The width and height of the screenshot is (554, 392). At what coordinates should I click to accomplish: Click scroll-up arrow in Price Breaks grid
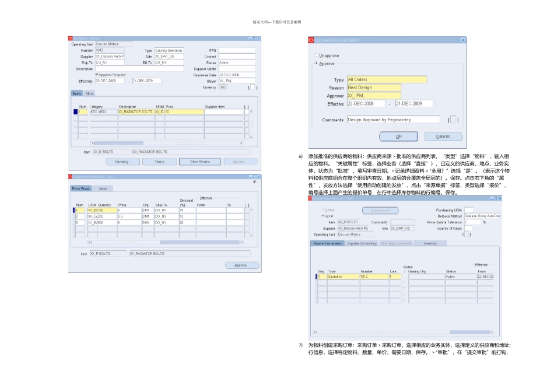[251, 209]
